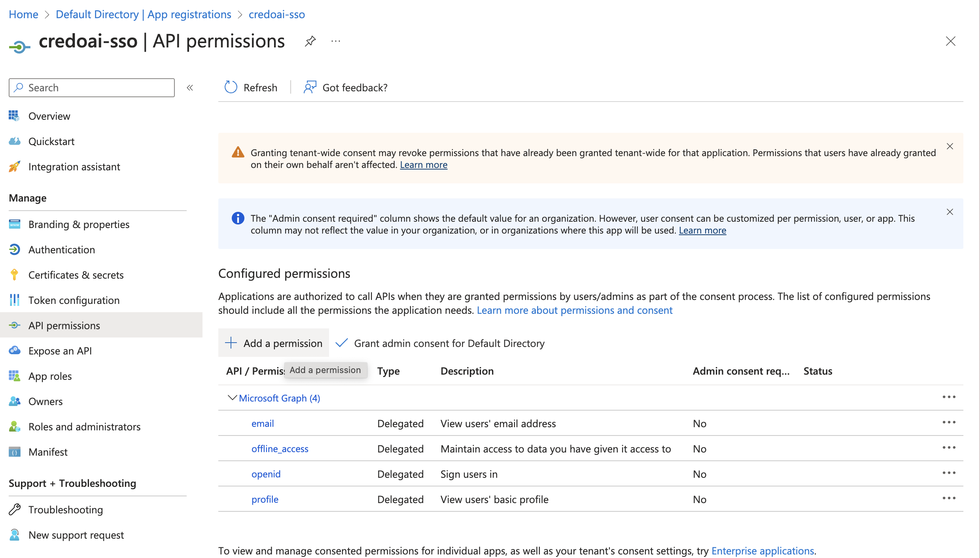Click the Got feedback person icon
This screenshot has height=558, width=980.
pos(310,87)
